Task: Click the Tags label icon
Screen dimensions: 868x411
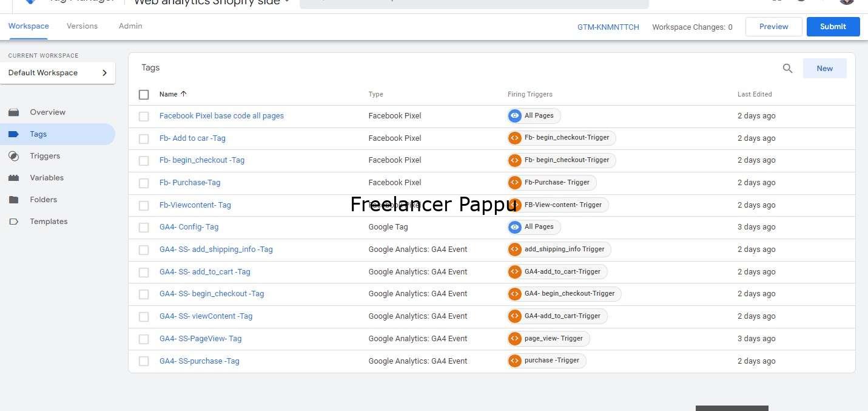Action: [x=14, y=134]
